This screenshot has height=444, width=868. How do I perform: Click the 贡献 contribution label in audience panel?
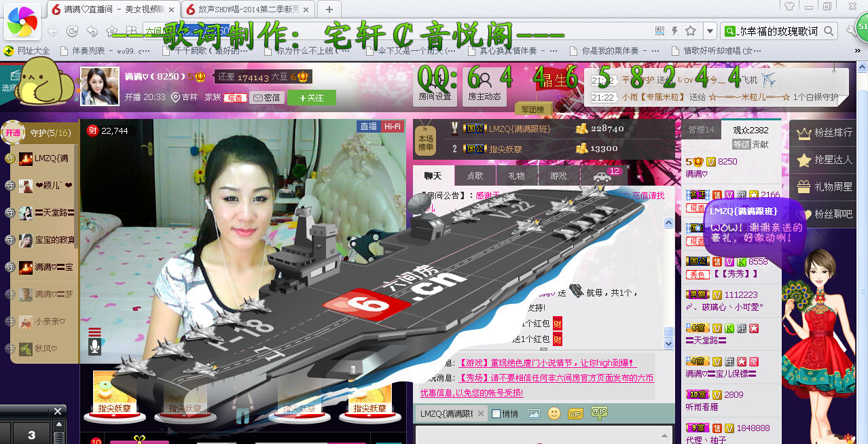click(x=761, y=144)
